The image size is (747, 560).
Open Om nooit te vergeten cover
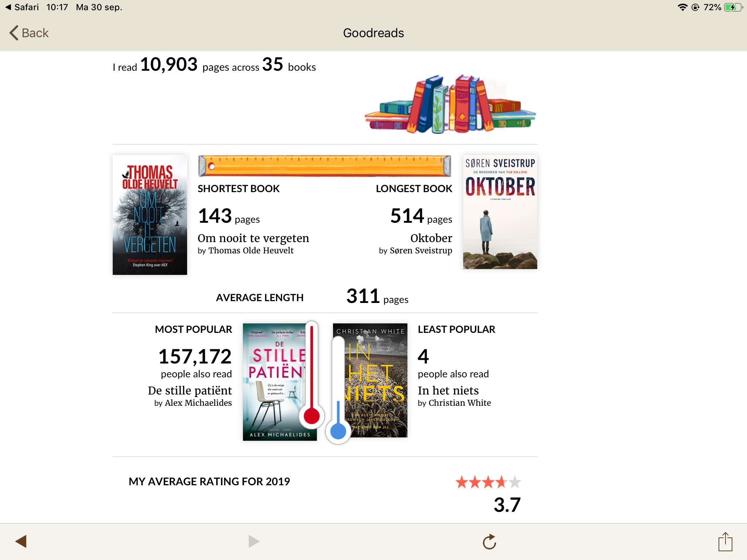tap(150, 215)
